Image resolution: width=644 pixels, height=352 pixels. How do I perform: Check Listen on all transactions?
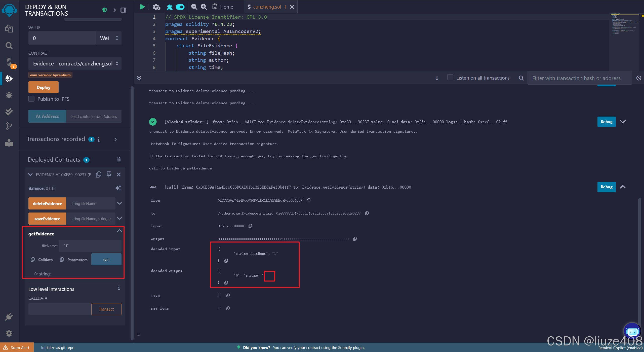450,78
